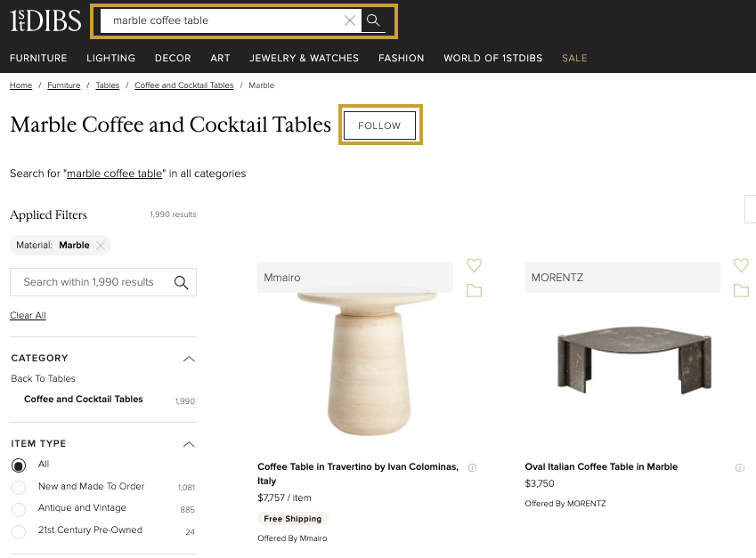
Task: Select the Antique and Vintage radio option
Action: pyautogui.click(x=19, y=509)
